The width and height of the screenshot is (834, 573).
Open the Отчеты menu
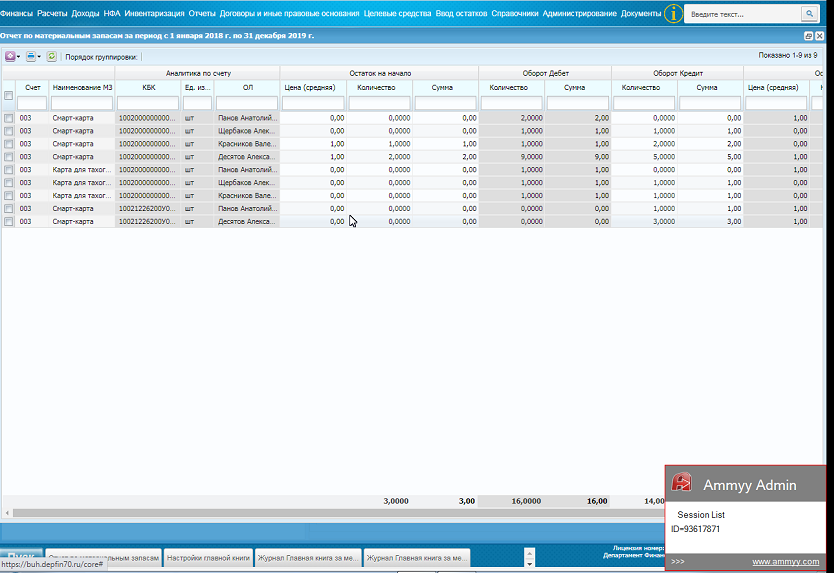[x=202, y=13]
